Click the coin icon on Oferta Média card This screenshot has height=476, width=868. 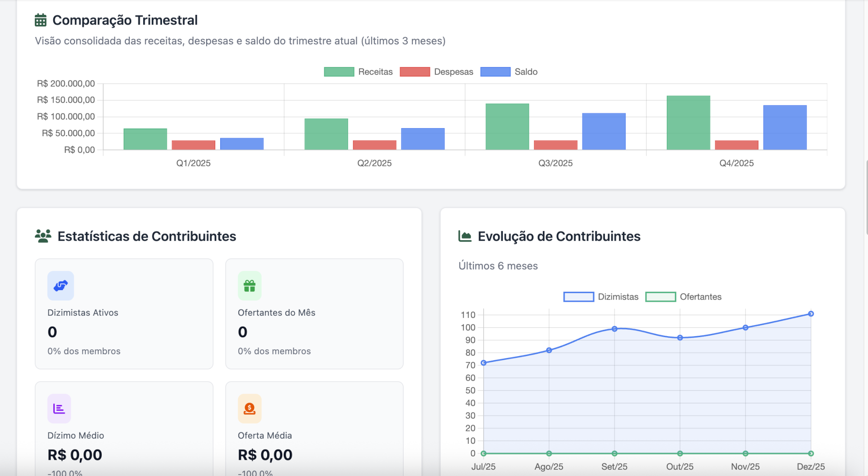pos(249,408)
